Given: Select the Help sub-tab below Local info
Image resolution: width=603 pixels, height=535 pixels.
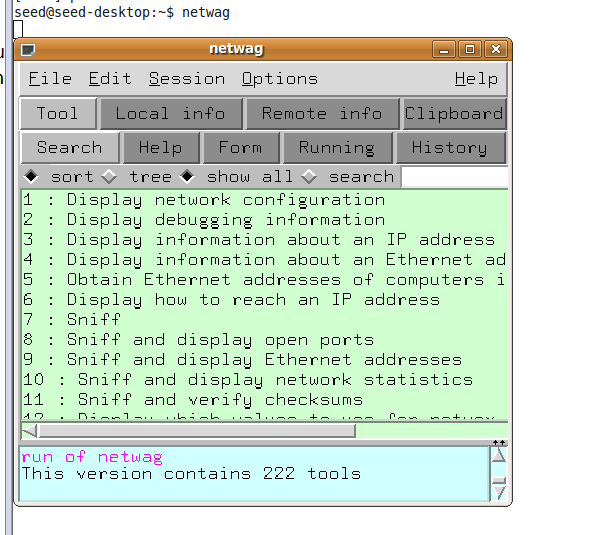Looking at the screenshot, I should point(160,147).
